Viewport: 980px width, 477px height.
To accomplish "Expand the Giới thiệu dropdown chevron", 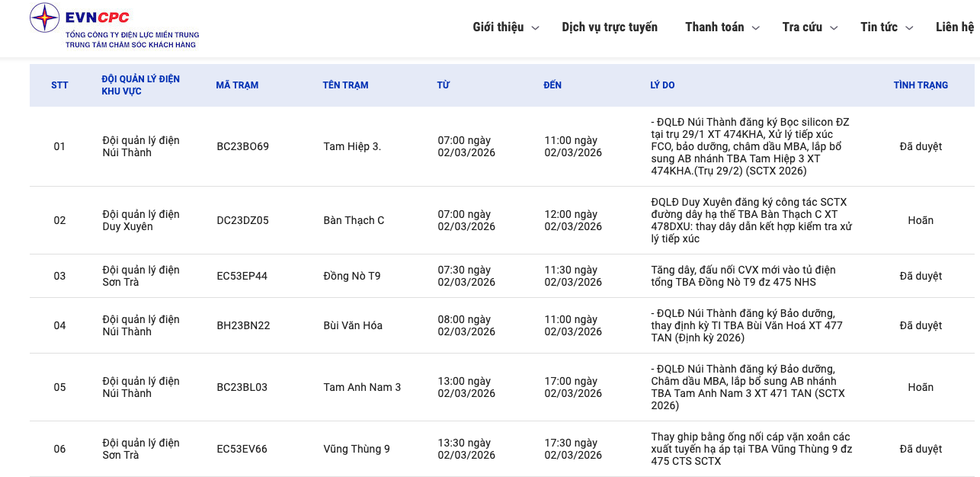I will [535, 28].
